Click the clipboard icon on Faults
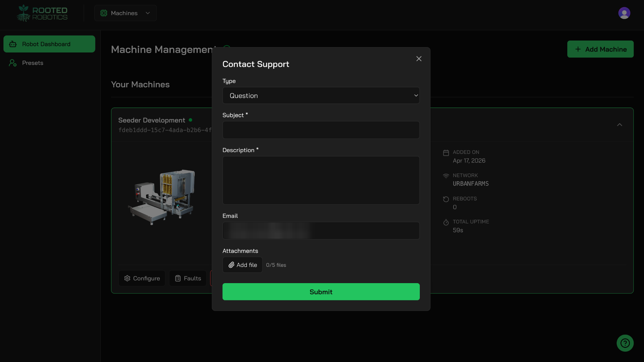 pos(178,278)
